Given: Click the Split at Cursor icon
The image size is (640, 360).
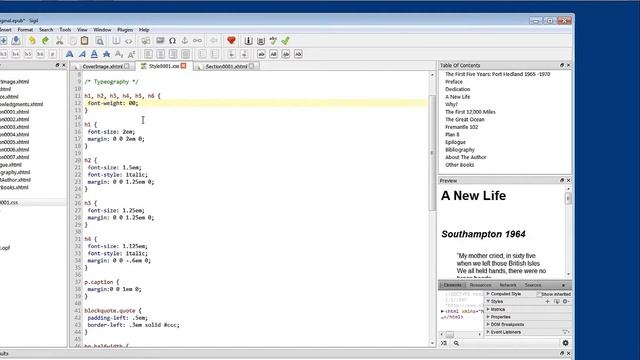Looking at the screenshot, I should point(145,41).
